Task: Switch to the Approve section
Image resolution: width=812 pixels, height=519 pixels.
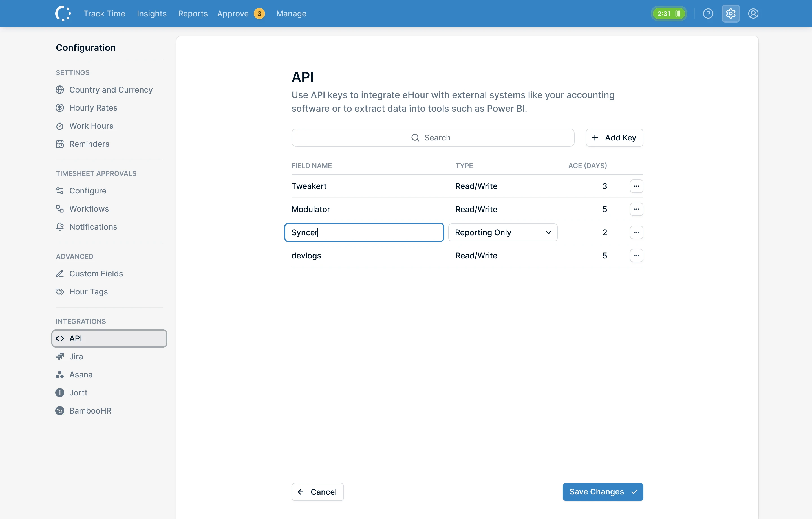Action: pos(233,14)
